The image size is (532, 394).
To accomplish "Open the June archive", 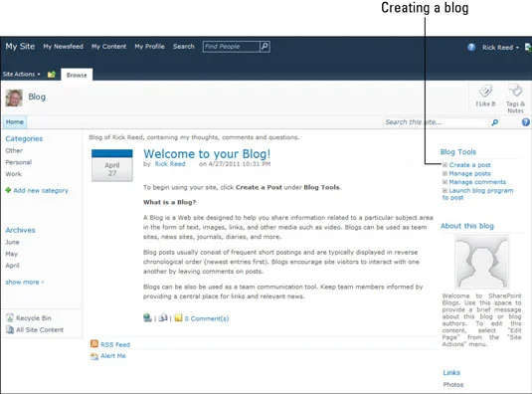I will click(12, 242).
